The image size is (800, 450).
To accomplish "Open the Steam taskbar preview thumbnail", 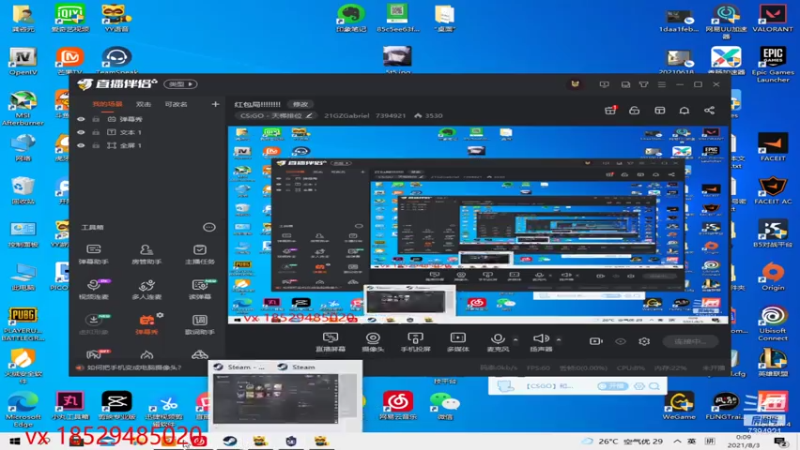I will (276, 398).
